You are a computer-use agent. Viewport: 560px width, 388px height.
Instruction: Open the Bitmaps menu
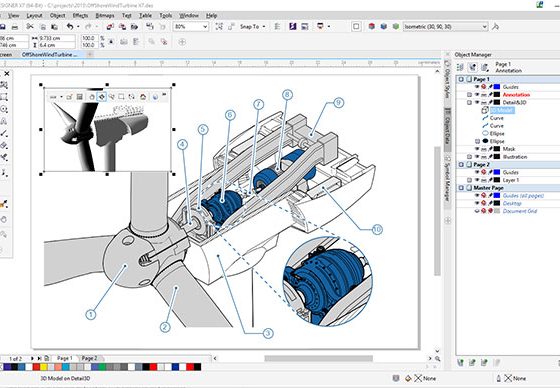[x=105, y=15]
